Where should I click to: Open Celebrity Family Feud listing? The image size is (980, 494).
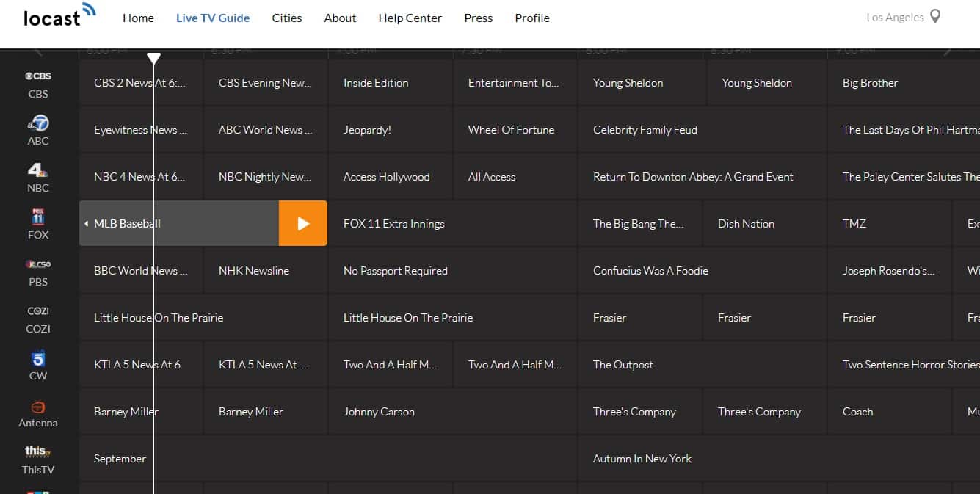tap(703, 130)
